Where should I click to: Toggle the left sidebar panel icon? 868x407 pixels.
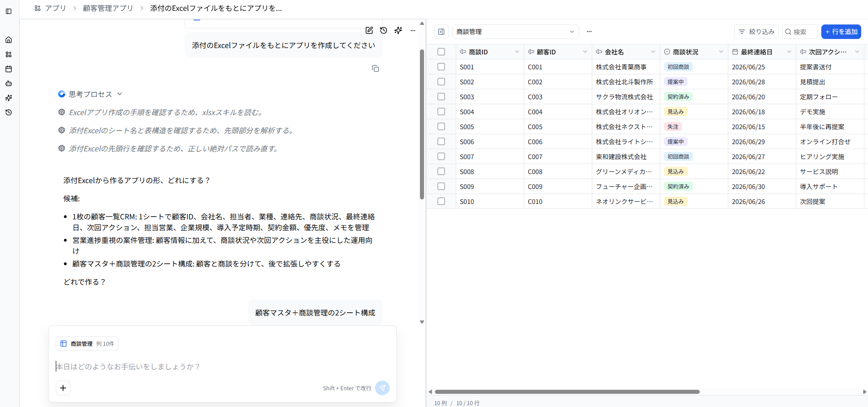(x=9, y=11)
